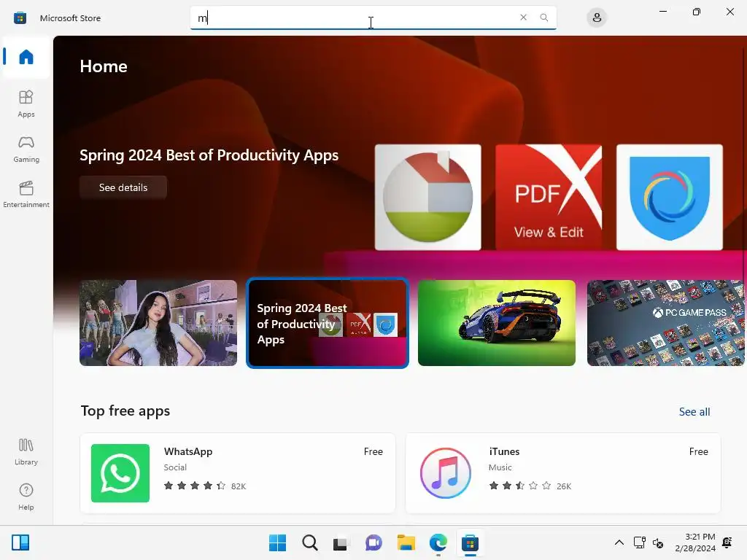Click the muted volume tray icon

[x=658, y=542]
